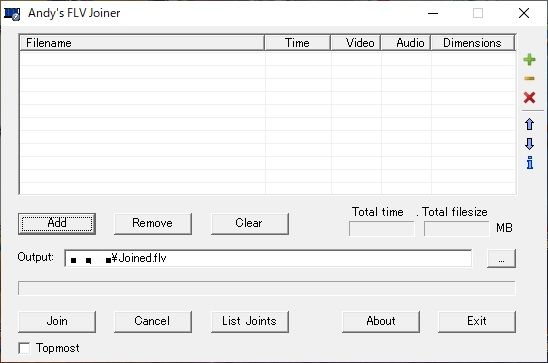Screen dimensions: 548x363
Task: Open file info with blue i icon
Action: 530,163
